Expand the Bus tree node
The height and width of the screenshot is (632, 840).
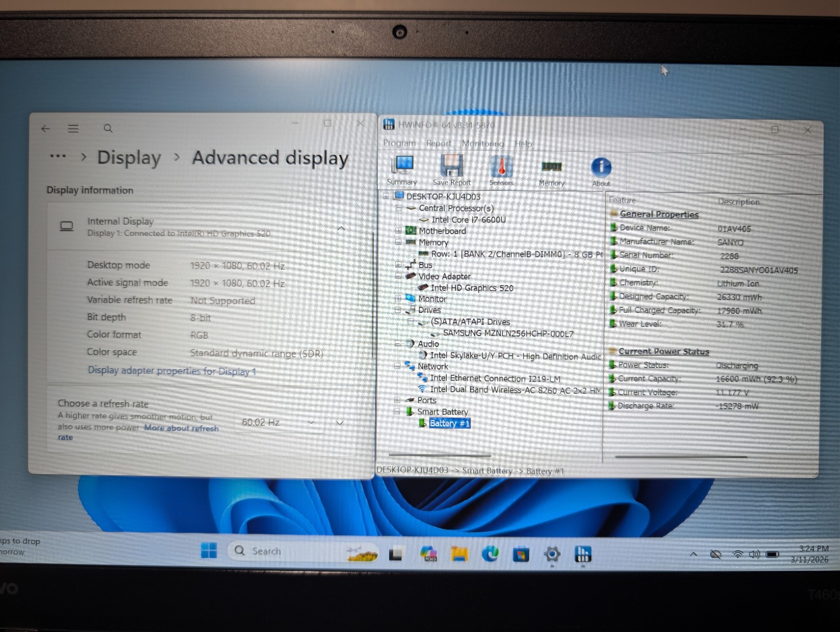pos(398,265)
